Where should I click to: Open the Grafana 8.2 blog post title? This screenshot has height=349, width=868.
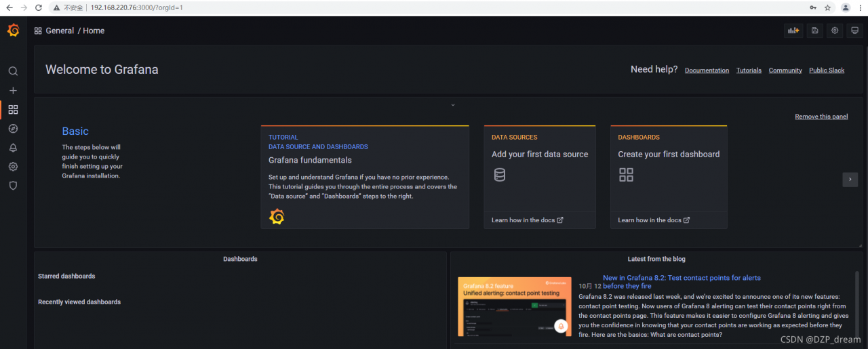(x=682, y=282)
